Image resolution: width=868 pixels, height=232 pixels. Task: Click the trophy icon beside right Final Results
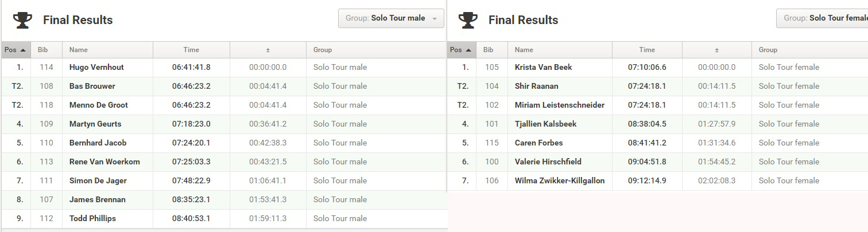pyautogui.click(x=468, y=20)
